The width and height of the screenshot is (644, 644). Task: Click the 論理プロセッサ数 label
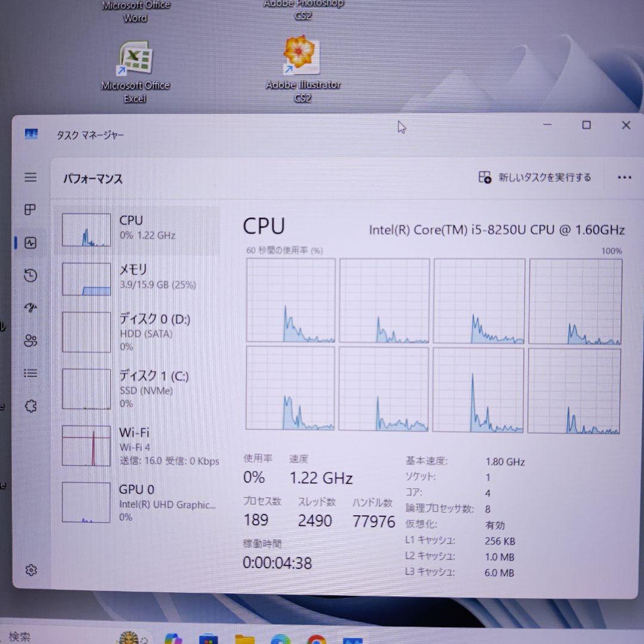click(439, 509)
